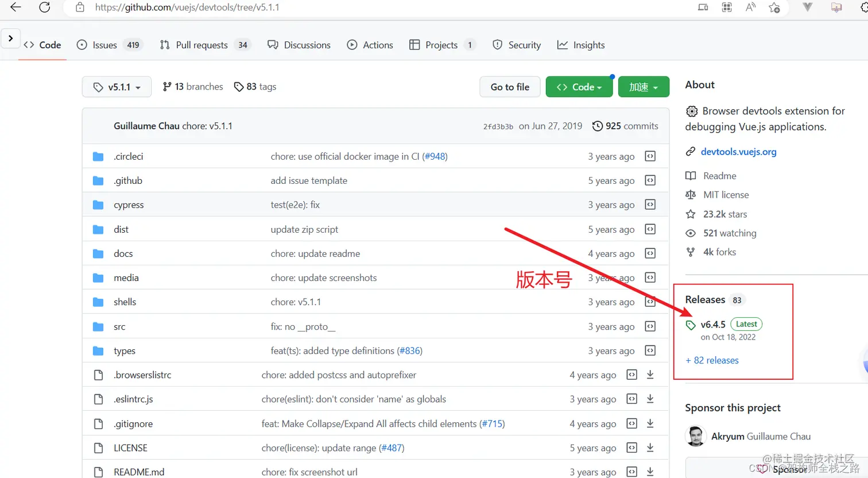Click the Go to file button
The image size is (868, 478).
pos(510,87)
